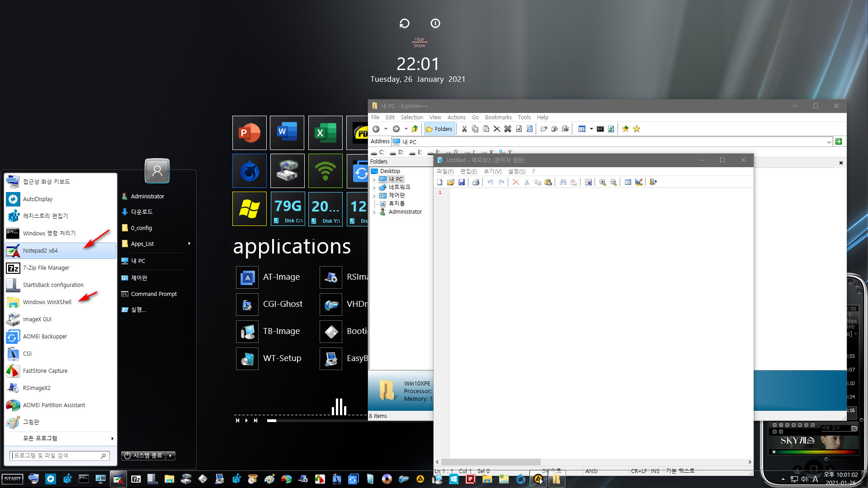
Task: Open Command Prompt from start menu right pane
Action: pos(153,294)
